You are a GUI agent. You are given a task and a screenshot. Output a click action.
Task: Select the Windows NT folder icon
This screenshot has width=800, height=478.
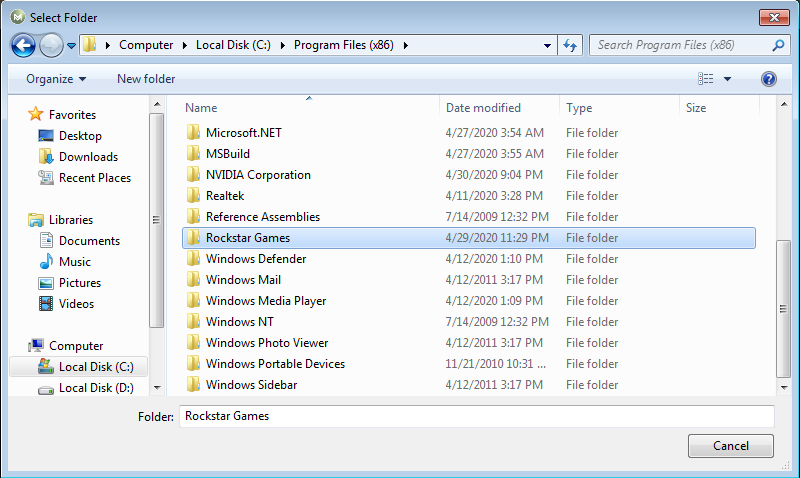click(193, 321)
